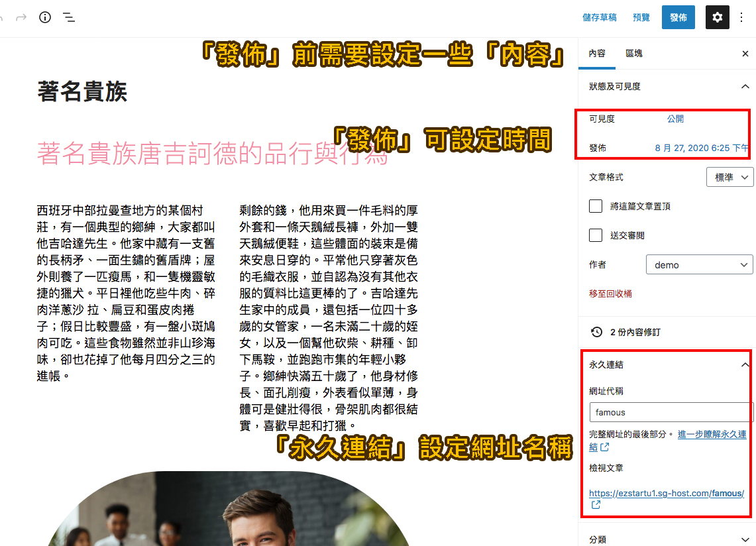Viewport: 756px width, 546px height.
Task: Open the content info details icon
Action: click(45, 17)
